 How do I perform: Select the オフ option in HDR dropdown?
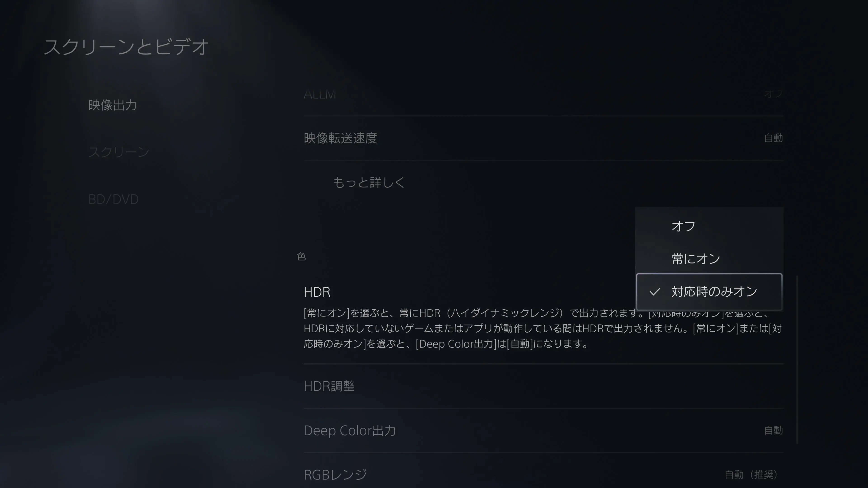(709, 226)
